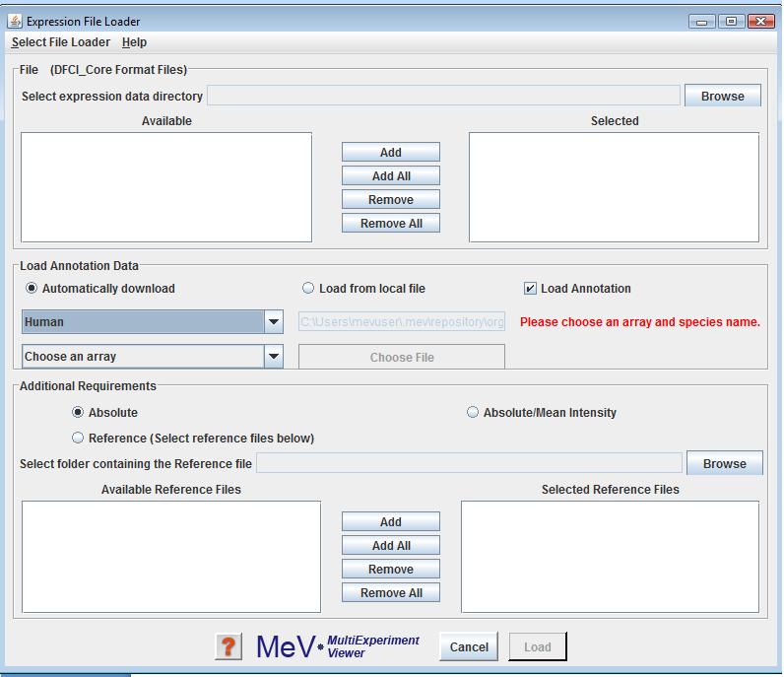Choose the Absolute radio button
Viewport: 784px width, 677px height.
pyautogui.click(x=78, y=413)
